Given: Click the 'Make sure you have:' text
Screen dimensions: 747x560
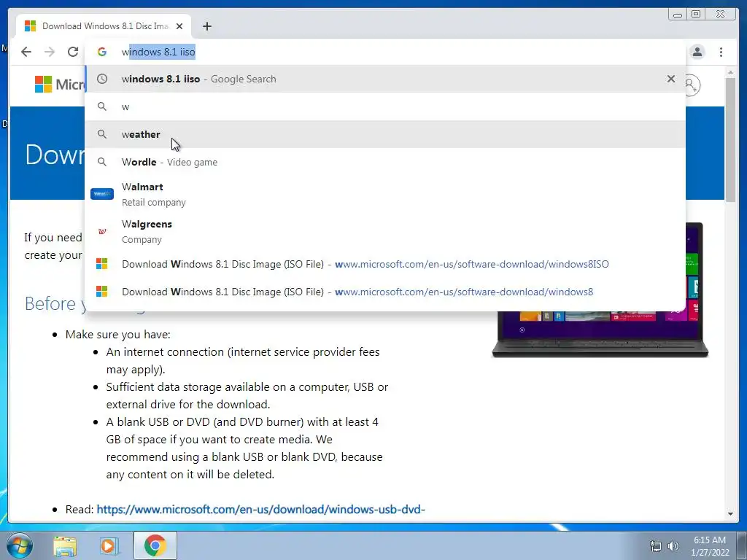Looking at the screenshot, I should tap(117, 334).
